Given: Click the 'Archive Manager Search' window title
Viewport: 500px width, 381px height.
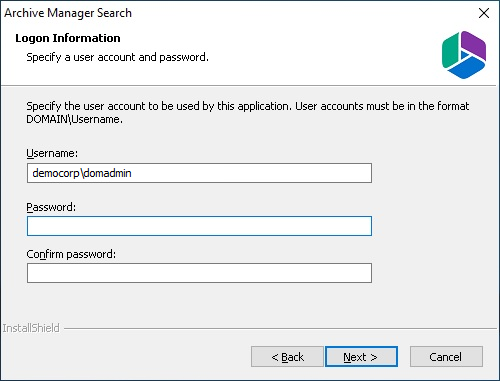Looking at the screenshot, I should coord(68,13).
